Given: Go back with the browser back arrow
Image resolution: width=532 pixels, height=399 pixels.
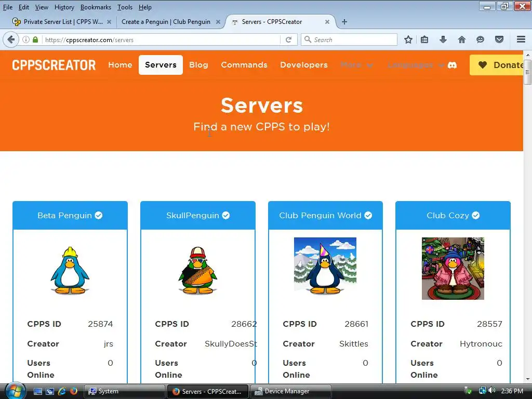Looking at the screenshot, I should pos(11,39).
